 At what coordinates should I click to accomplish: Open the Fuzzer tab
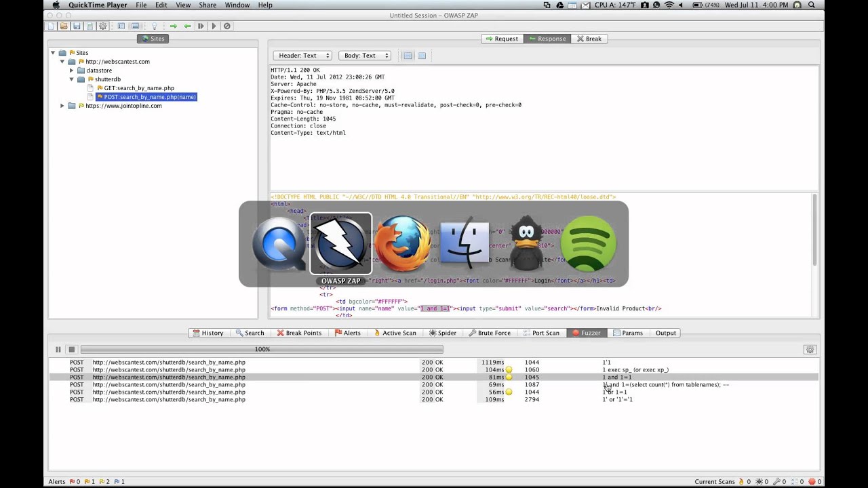(586, 333)
